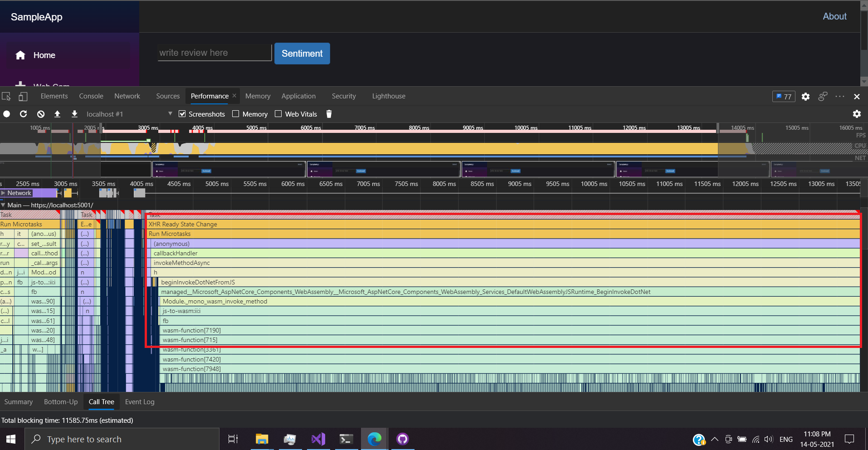Reload page and record performance
The height and width of the screenshot is (450, 868).
(x=23, y=114)
